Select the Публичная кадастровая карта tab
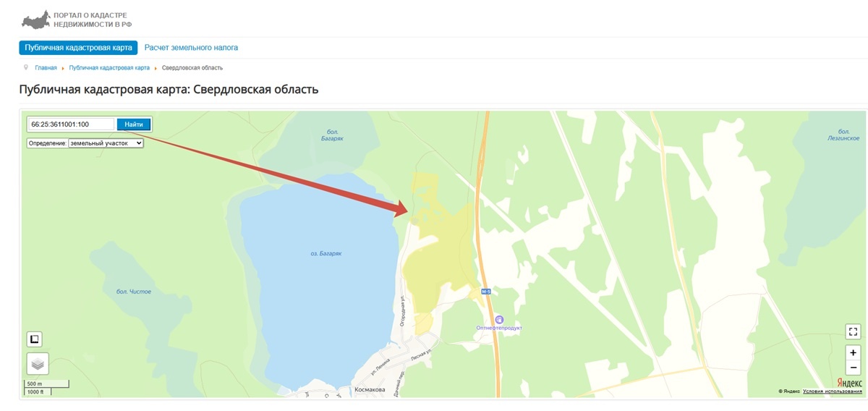The image size is (868, 411). coord(78,48)
